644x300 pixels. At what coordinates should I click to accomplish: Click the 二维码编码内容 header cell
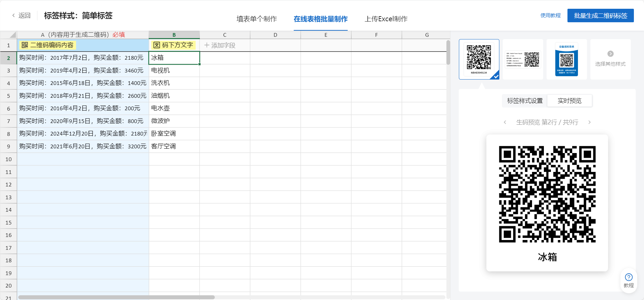[83, 45]
